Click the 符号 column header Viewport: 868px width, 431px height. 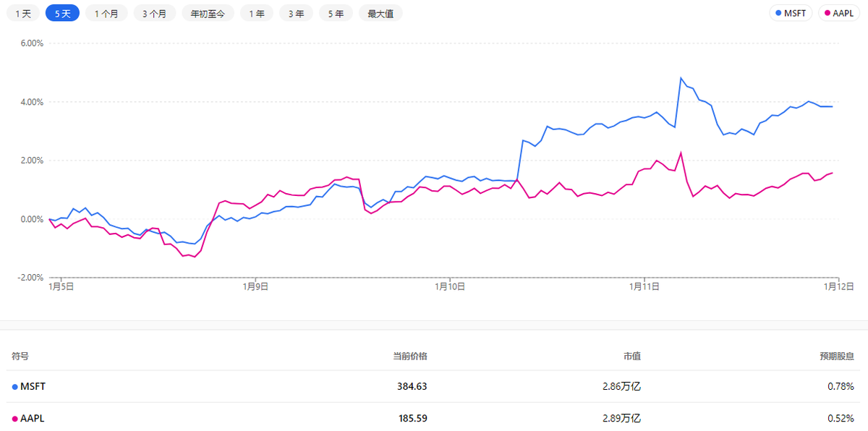(x=20, y=356)
